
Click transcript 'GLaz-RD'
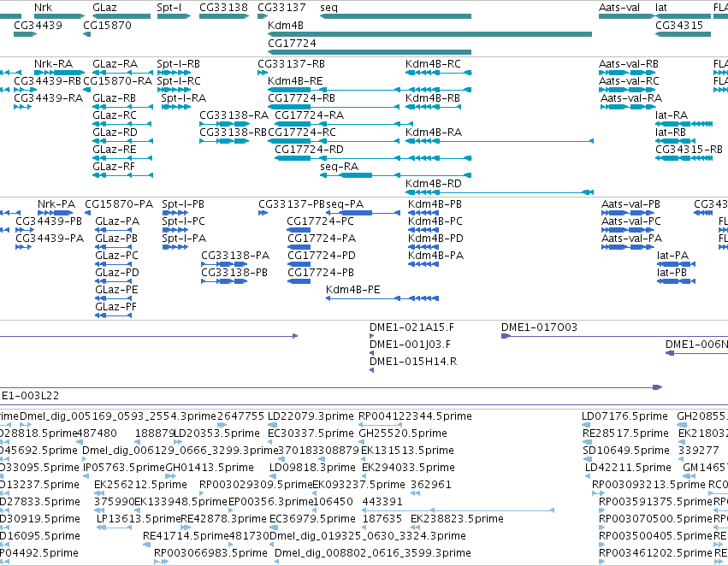115,133
